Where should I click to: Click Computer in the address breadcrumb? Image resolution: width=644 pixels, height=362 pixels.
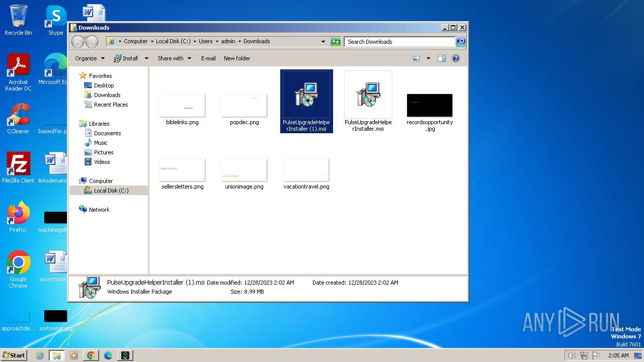coord(136,42)
